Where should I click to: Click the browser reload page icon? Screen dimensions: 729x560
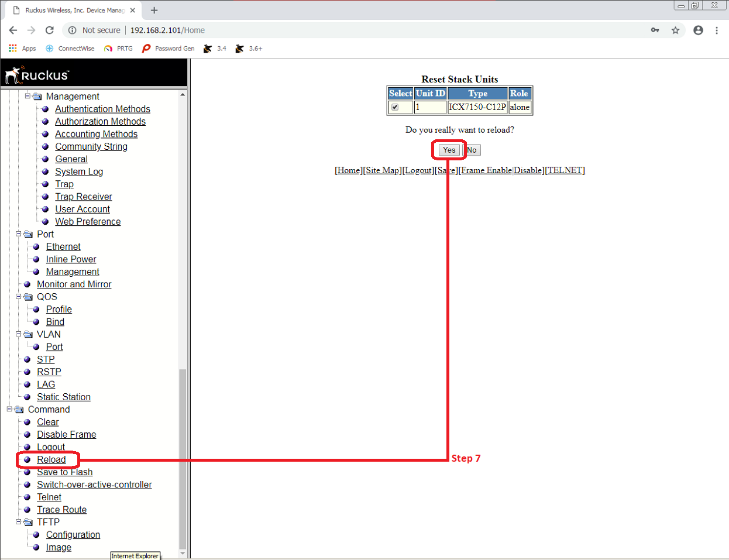tap(50, 30)
